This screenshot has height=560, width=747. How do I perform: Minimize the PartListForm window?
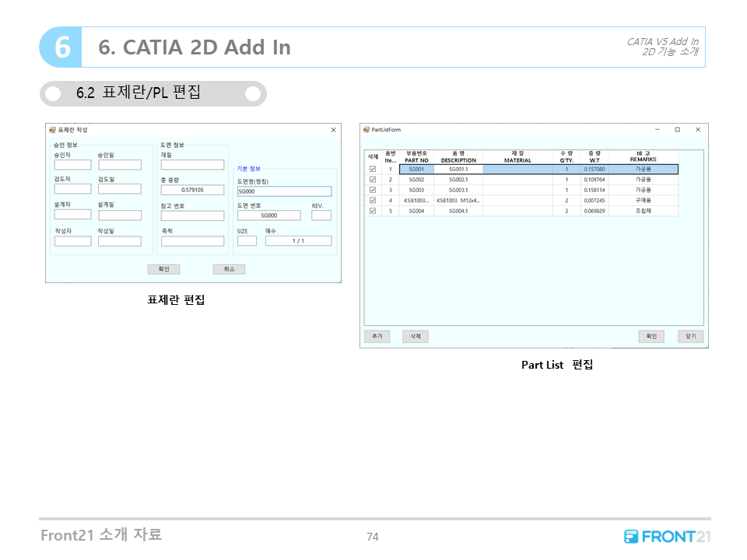pyautogui.click(x=657, y=130)
